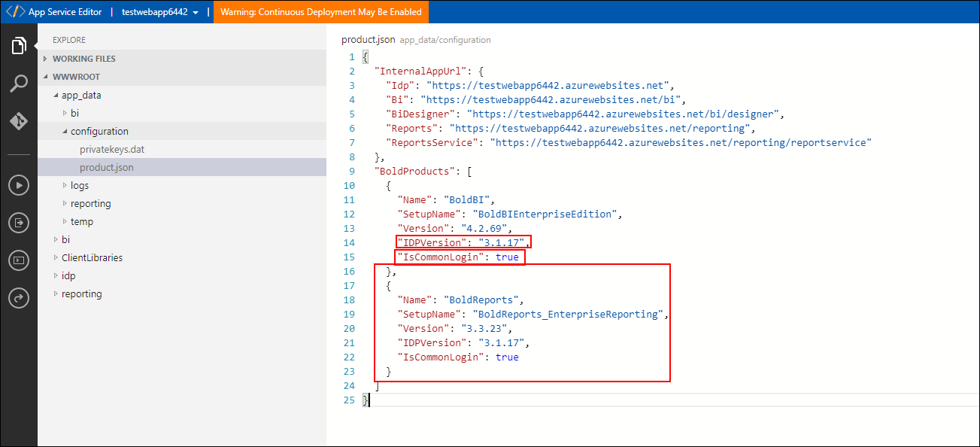
Task: Click line number 25 in gutter
Action: click(x=348, y=400)
